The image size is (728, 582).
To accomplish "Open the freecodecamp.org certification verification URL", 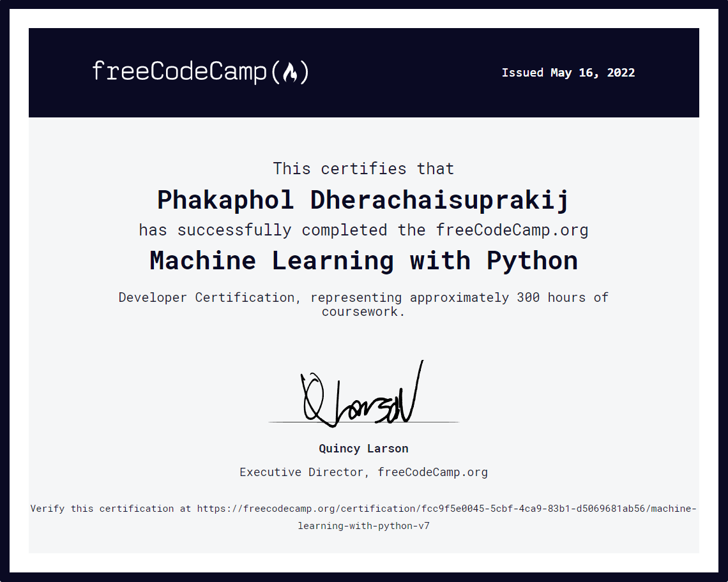I will [x=446, y=509].
